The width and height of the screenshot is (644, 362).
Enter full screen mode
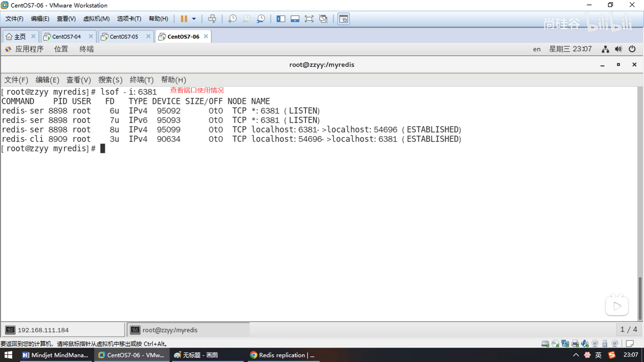(309, 19)
